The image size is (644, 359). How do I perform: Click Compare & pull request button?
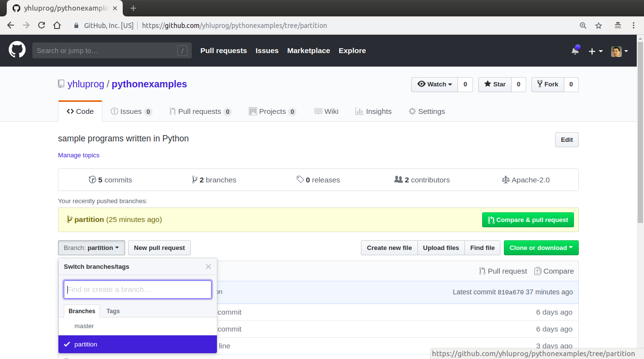click(528, 220)
